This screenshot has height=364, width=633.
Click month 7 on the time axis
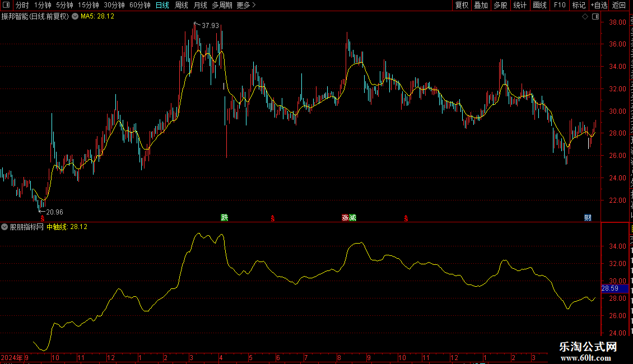pyautogui.click(x=306, y=357)
